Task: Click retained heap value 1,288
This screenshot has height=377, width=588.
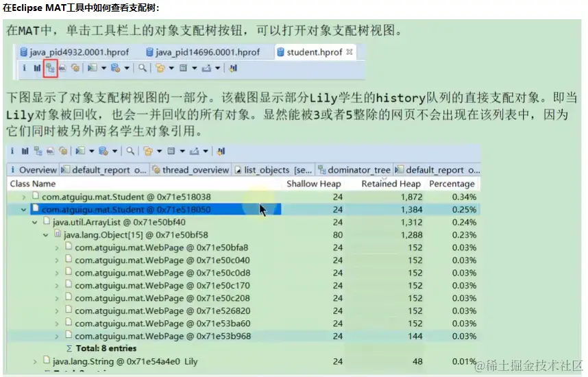Action: 411,235
